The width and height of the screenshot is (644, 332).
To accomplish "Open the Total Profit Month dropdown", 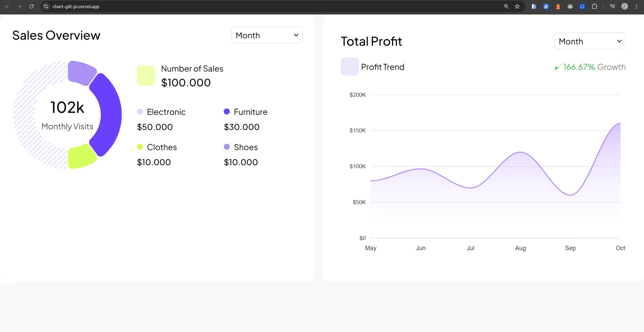I will pyautogui.click(x=590, y=41).
